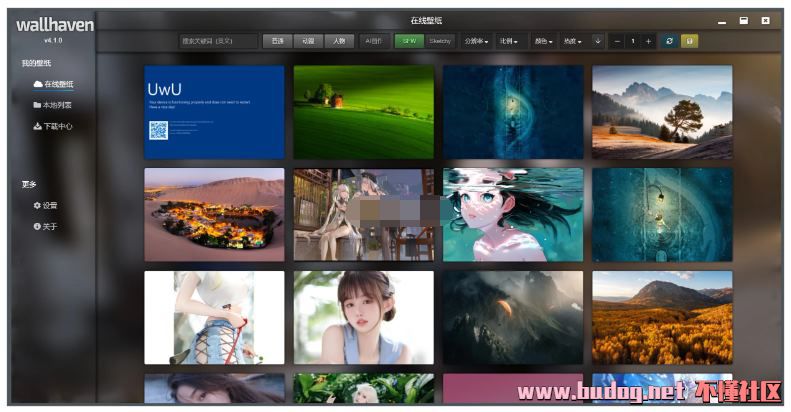The width and height of the screenshot is (791, 412).
Task: Open the 本地列表 local list section
Action: click(x=52, y=105)
